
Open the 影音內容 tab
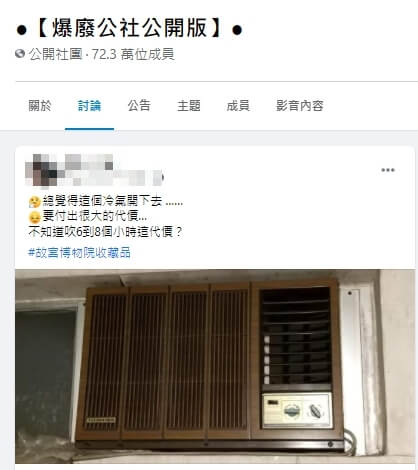coord(300,106)
